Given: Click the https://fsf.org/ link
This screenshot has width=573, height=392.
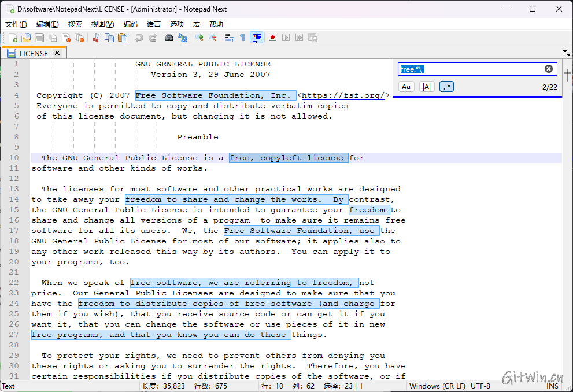Looking at the screenshot, I should (x=343, y=96).
